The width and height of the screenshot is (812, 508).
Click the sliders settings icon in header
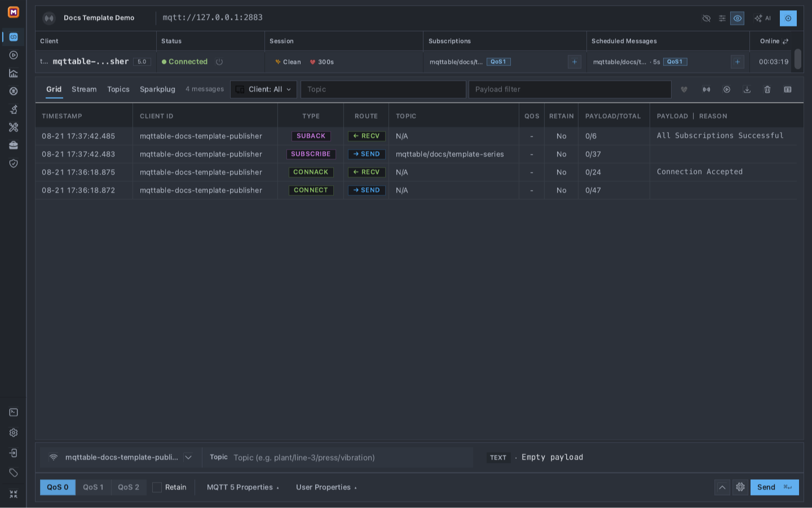[722, 19]
